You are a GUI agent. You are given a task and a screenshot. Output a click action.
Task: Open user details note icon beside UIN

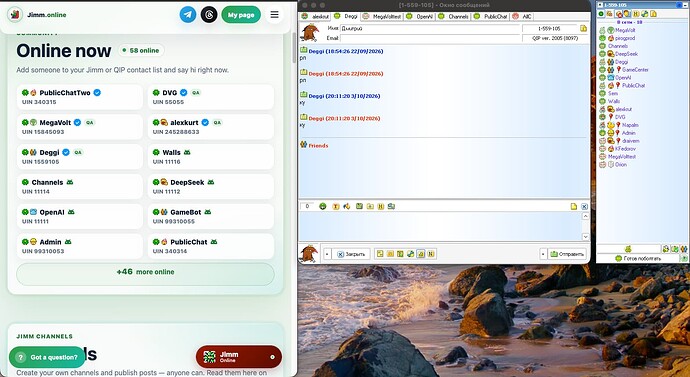[584, 29]
